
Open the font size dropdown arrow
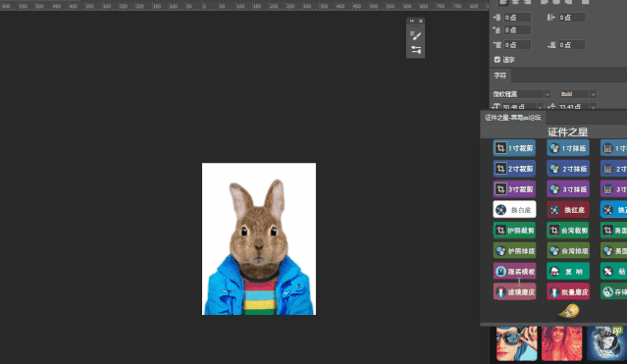coord(540,107)
